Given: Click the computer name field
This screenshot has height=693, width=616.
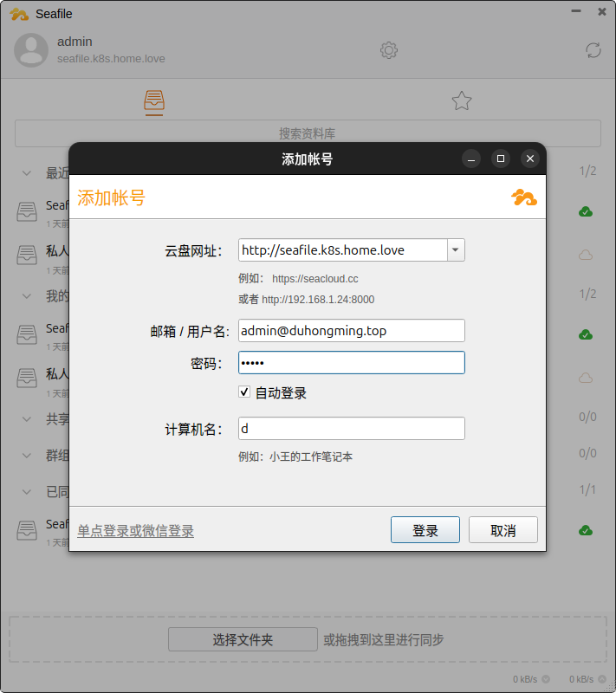Looking at the screenshot, I should [351, 428].
